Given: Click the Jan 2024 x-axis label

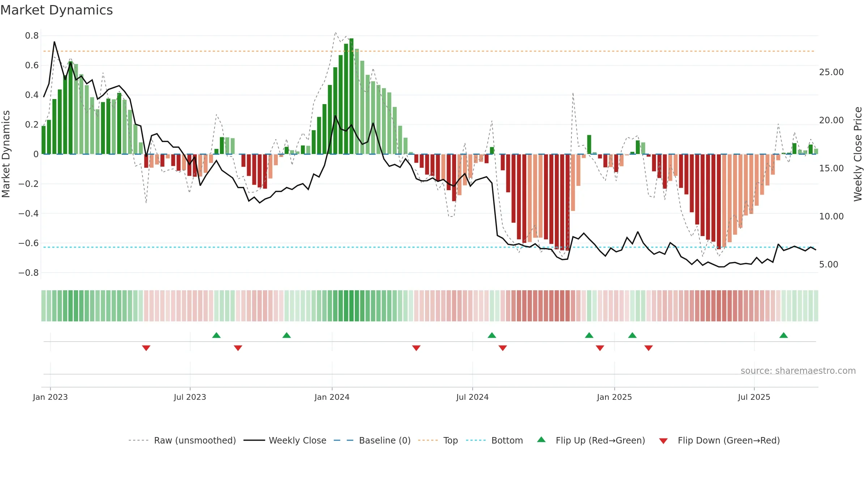Looking at the screenshot, I should coord(332,397).
